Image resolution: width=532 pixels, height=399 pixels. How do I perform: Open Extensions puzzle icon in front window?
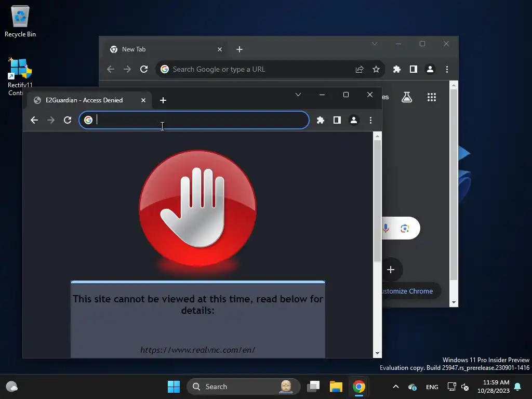point(320,120)
